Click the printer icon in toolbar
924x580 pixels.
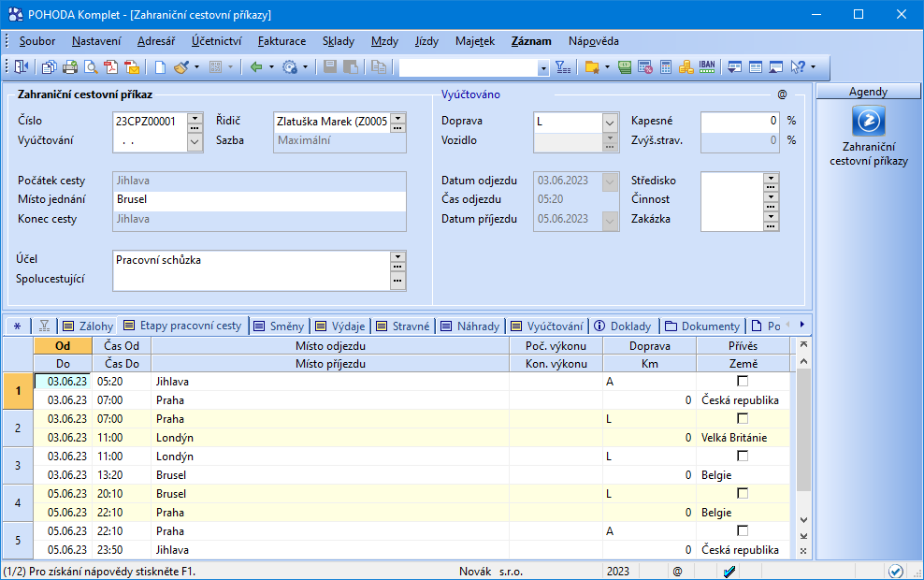[69, 66]
